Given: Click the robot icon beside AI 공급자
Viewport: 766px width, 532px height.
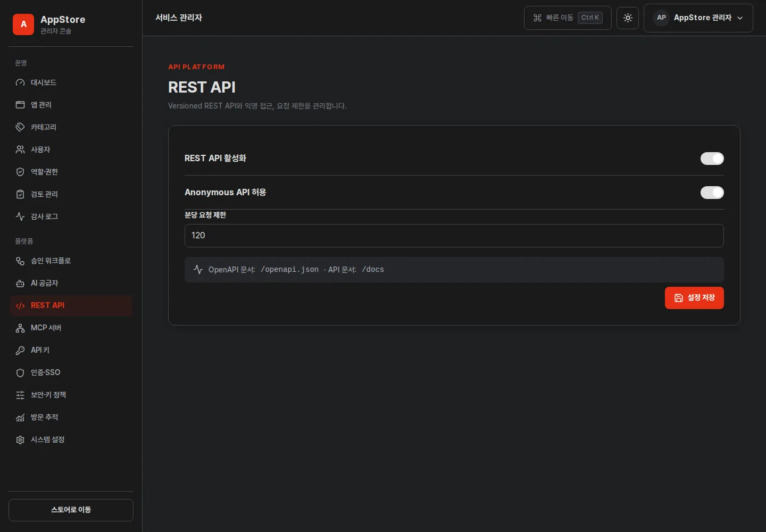Looking at the screenshot, I should point(20,283).
